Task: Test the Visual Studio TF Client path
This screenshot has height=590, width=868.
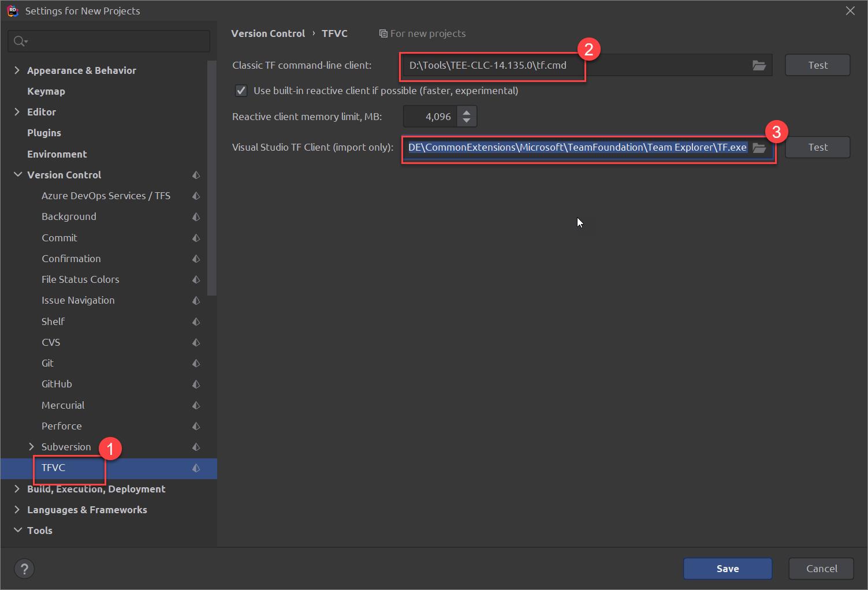Action: tap(818, 147)
